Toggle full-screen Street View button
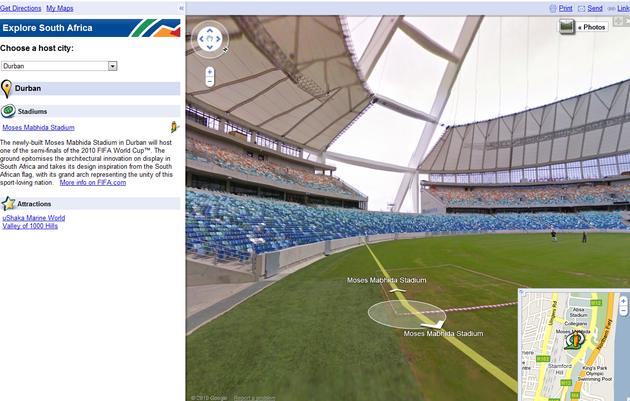This screenshot has height=401, width=630. pos(618,21)
